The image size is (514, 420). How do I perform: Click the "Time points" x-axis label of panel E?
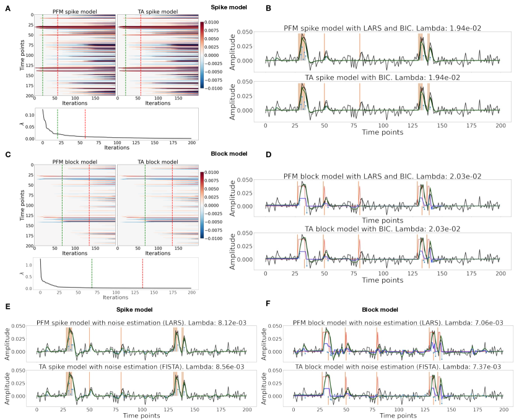tap(142, 416)
